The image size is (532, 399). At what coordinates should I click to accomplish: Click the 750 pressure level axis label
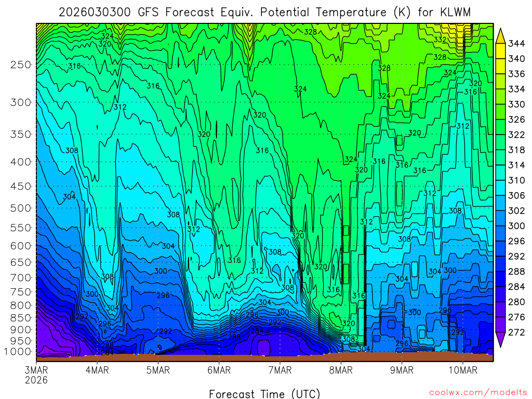point(21,292)
